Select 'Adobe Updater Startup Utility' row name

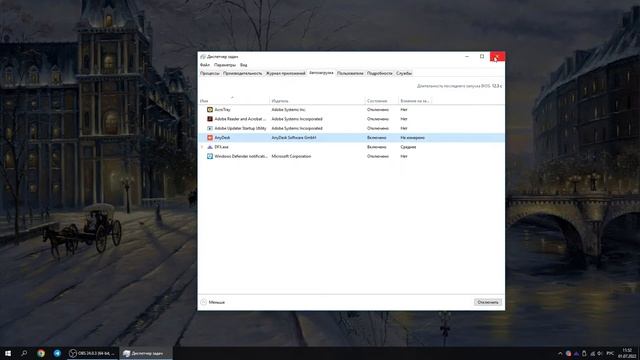tap(240, 128)
